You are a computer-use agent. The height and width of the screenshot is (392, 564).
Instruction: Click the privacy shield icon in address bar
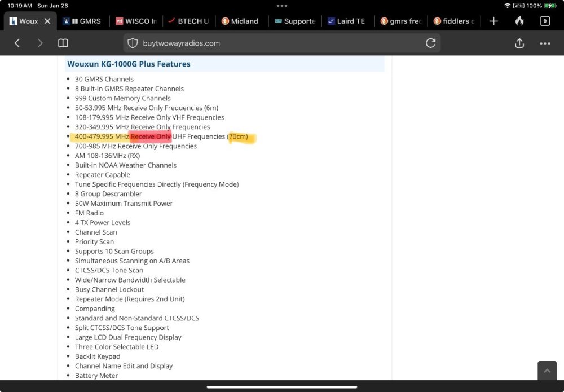point(133,43)
